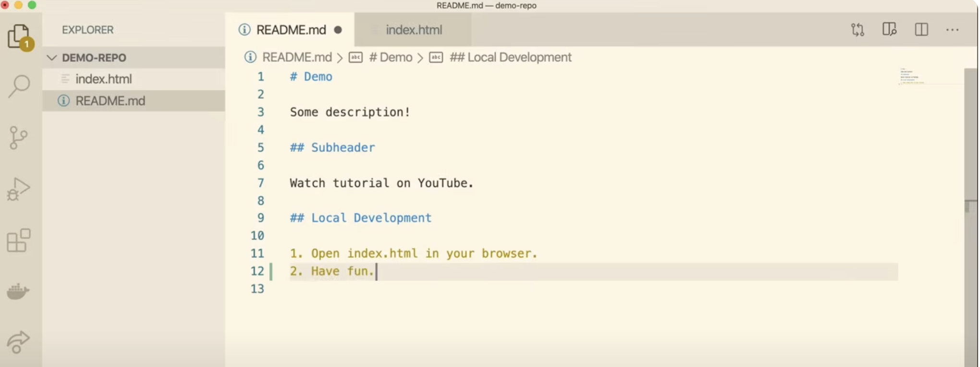980x367 pixels.
Task: Switch to the index.html editor tab
Action: [414, 30]
